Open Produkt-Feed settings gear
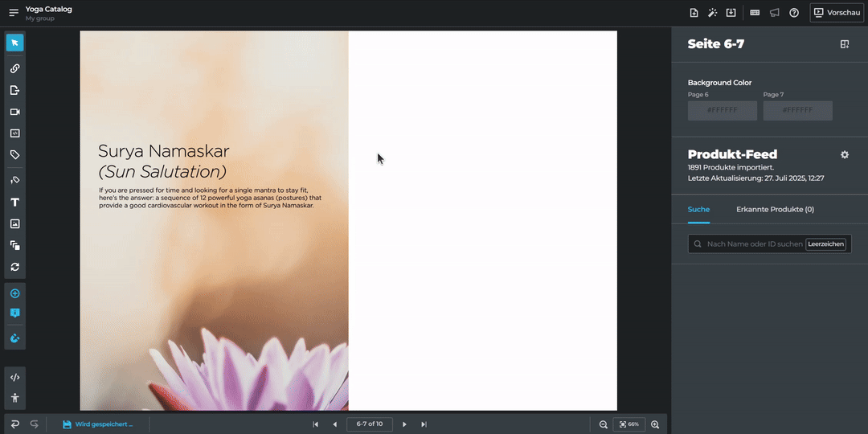This screenshot has width=868, height=434. pyautogui.click(x=845, y=154)
